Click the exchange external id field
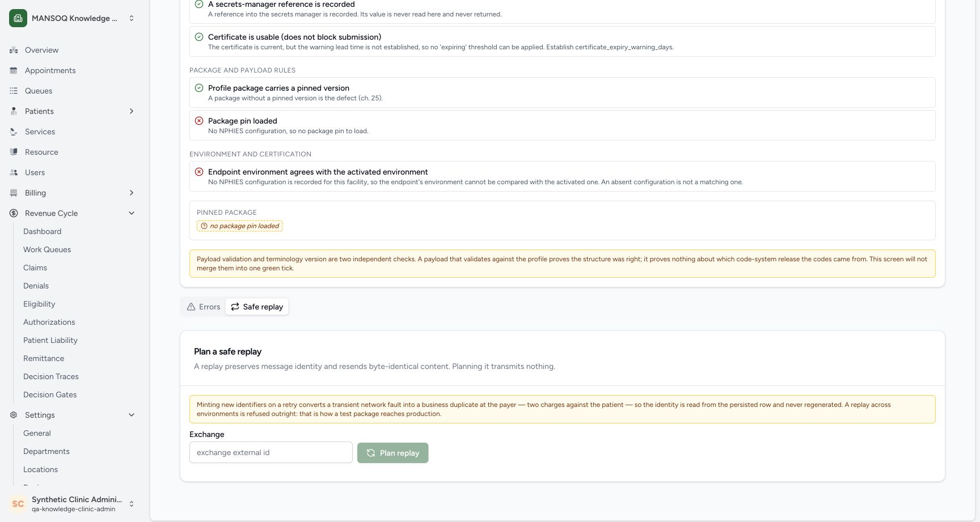 271,452
